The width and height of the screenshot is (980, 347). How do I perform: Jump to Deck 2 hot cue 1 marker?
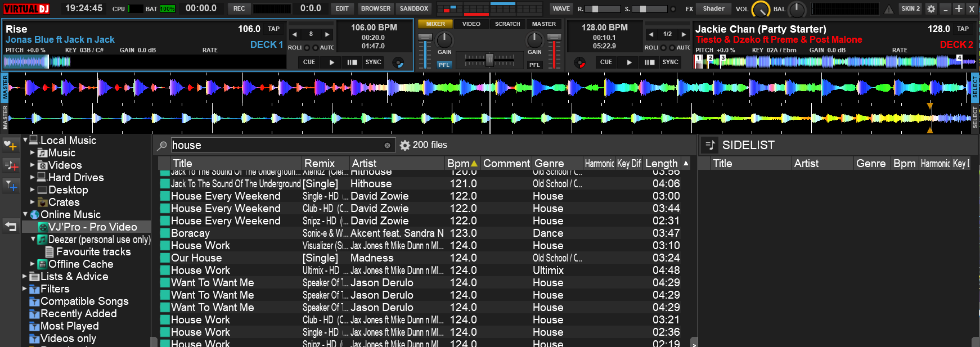[698, 58]
